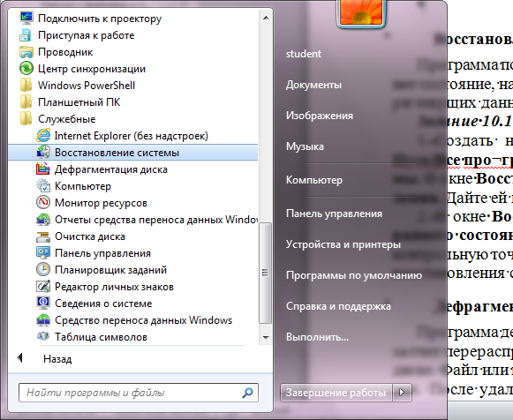Select the Восстановление системы entry text
This screenshot has width=513, height=420.
point(117,153)
